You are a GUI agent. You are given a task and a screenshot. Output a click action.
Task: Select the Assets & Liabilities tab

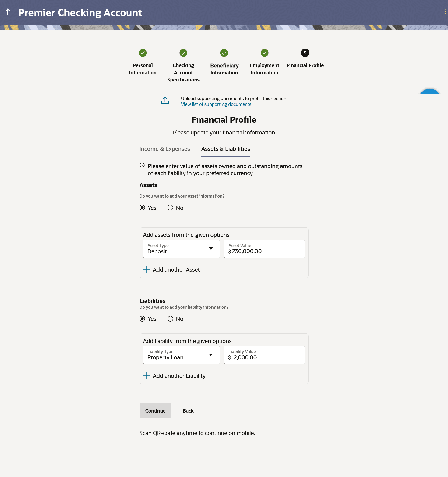click(225, 149)
